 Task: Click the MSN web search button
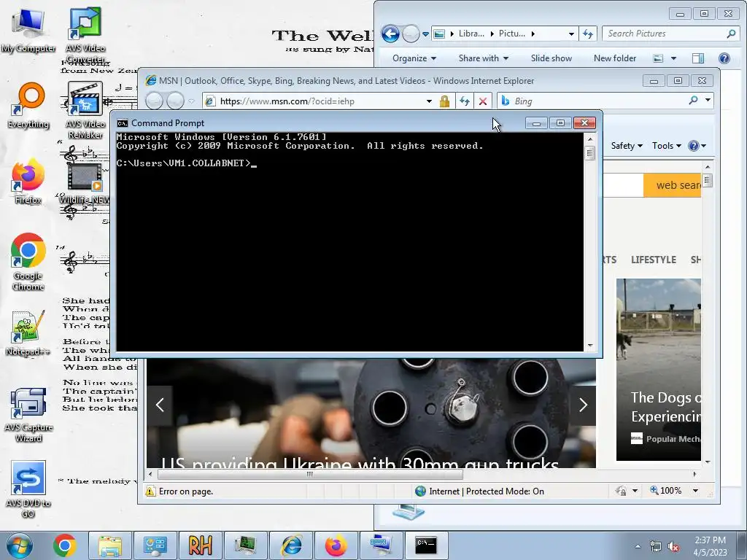[x=672, y=185]
